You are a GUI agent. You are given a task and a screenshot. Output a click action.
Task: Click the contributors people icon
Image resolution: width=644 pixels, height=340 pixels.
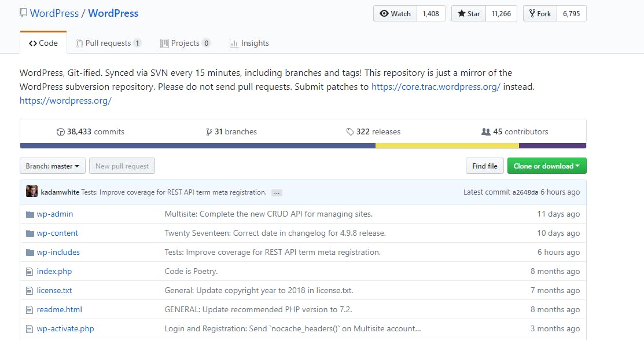pos(486,131)
